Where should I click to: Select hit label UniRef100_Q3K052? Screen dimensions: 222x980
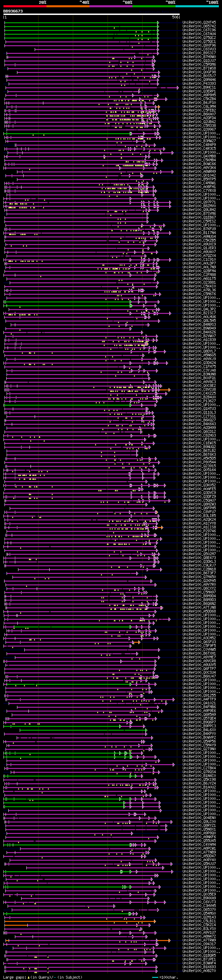199,485
